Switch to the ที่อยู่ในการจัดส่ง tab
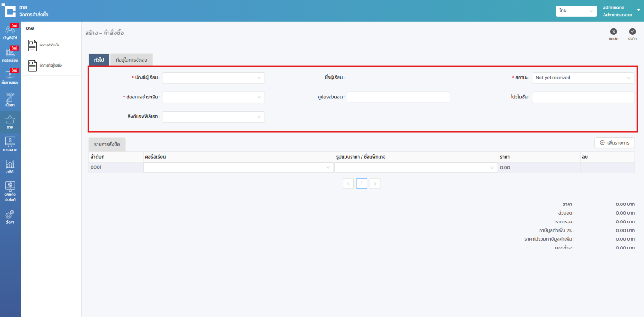Screen dimensions: 644x317 tap(131, 60)
